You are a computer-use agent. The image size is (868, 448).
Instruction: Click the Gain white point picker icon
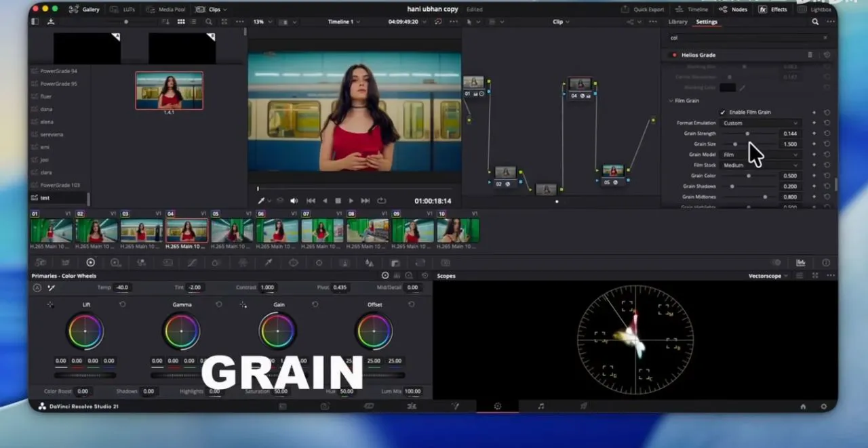(x=243, y=305)
